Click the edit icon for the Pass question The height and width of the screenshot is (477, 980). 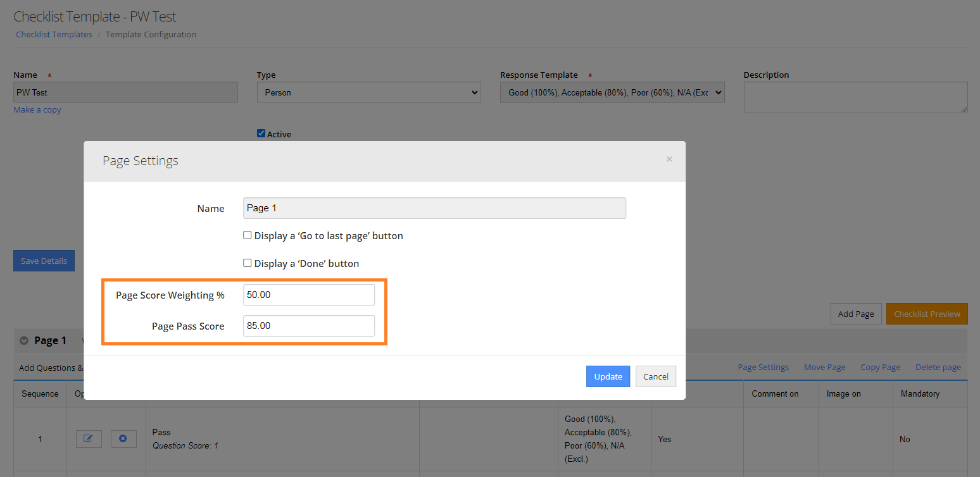(x=89, y=438)
